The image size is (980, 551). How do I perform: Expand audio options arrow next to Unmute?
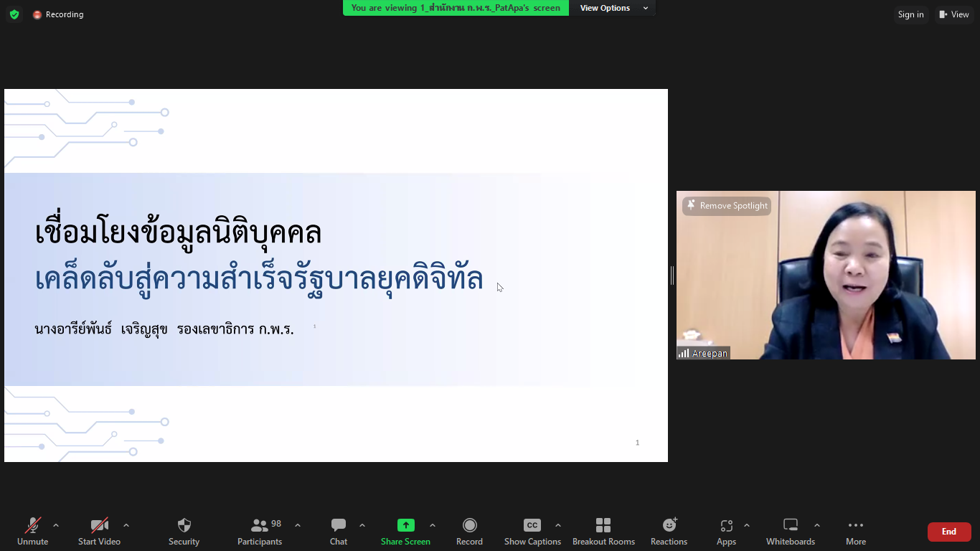click(56, 525)
